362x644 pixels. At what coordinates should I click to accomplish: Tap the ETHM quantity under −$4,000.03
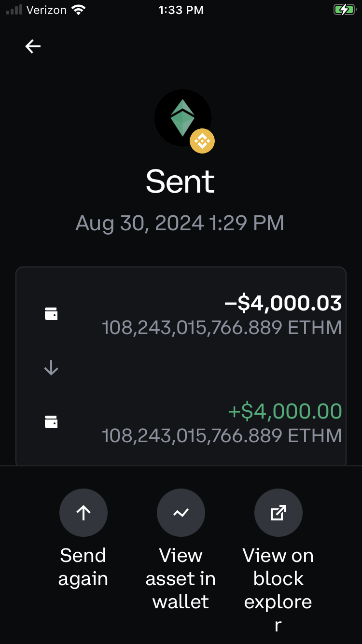click(222, 328)
